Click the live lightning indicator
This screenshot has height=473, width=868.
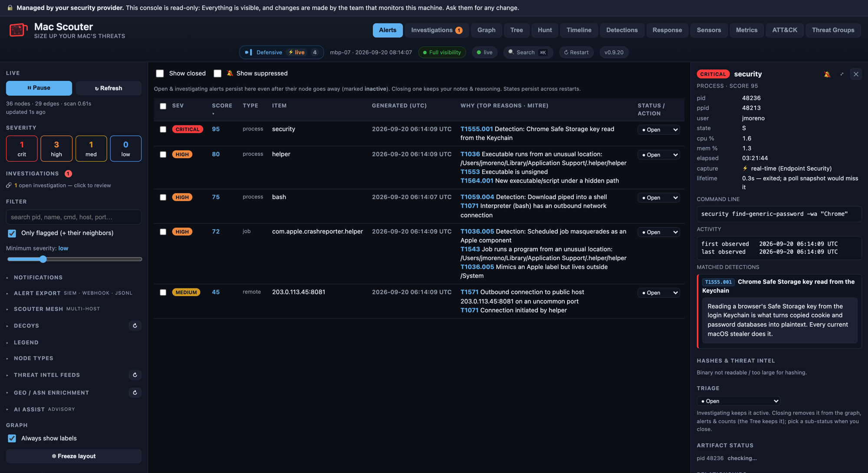[x=296, y=52]
